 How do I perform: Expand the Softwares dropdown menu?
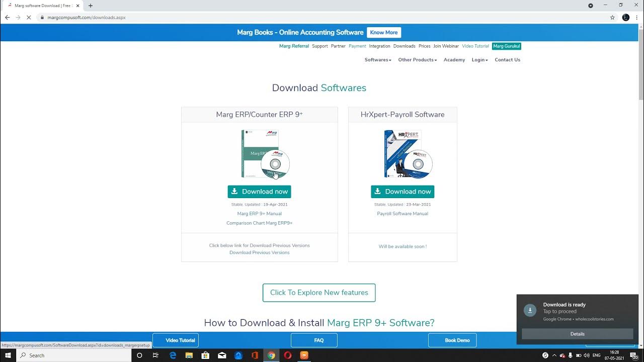point(378,60)
